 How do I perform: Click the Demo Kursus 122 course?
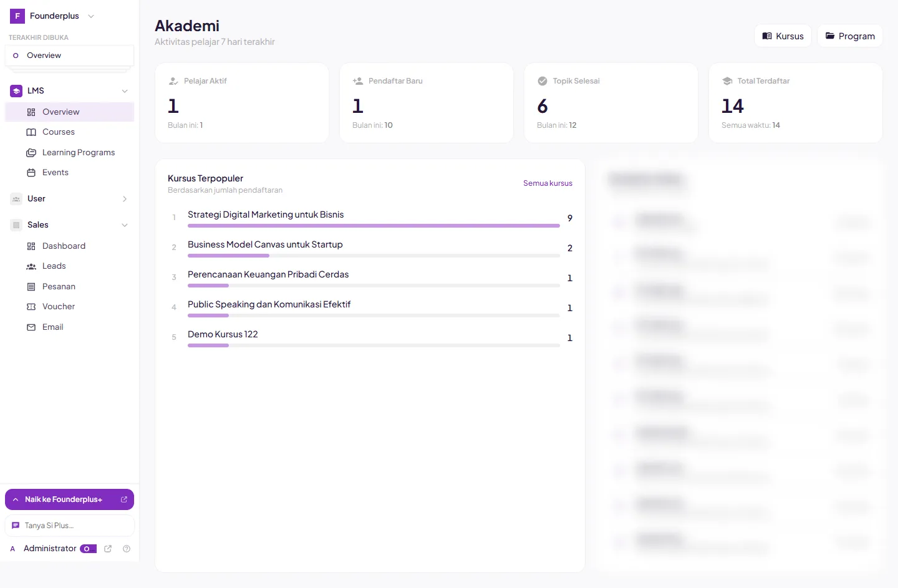223,334
